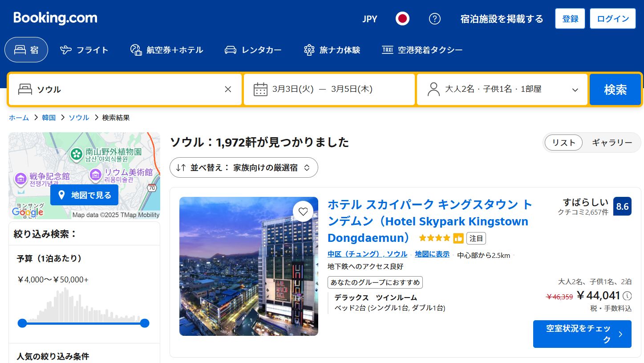Open the 並べ替え sort dropdown
Image resolution: width=644 pixels, height=363 pixels.
click(243, 167)
